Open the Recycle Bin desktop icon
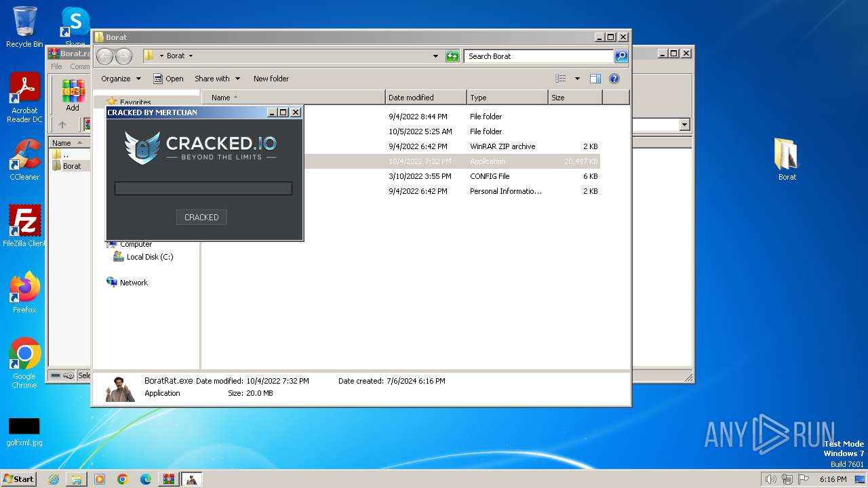This screenshot has width=868, height=488. 24,27
